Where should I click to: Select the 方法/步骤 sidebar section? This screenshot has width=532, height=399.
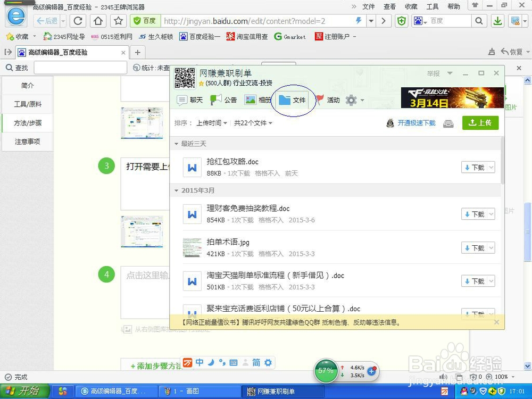tap(28, 123)
